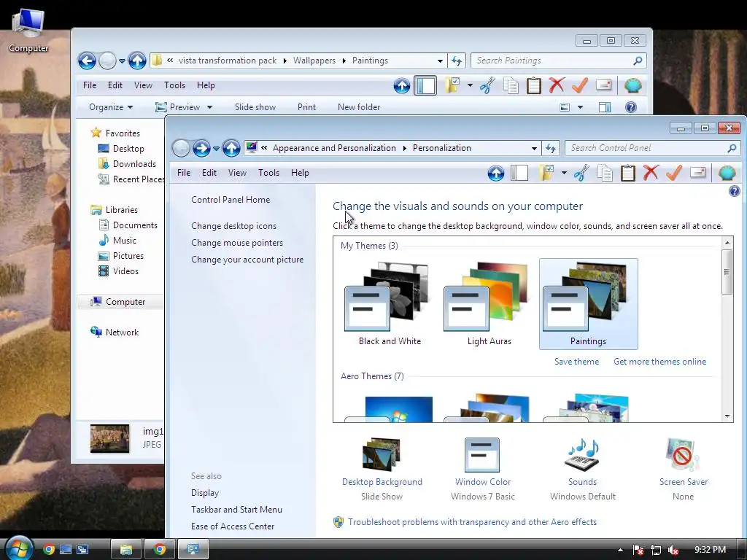Click Back button in Paintings window

pos(87,61)
